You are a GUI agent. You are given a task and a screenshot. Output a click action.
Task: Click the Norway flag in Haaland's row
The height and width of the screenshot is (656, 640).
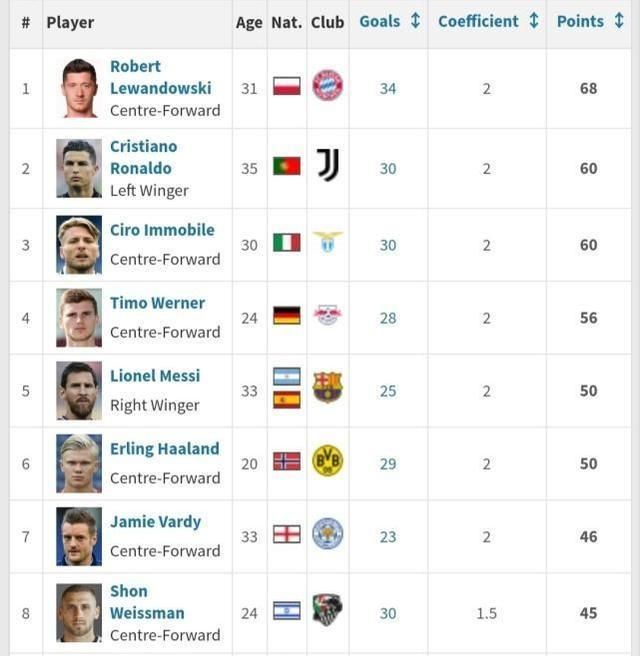point(287,461)
